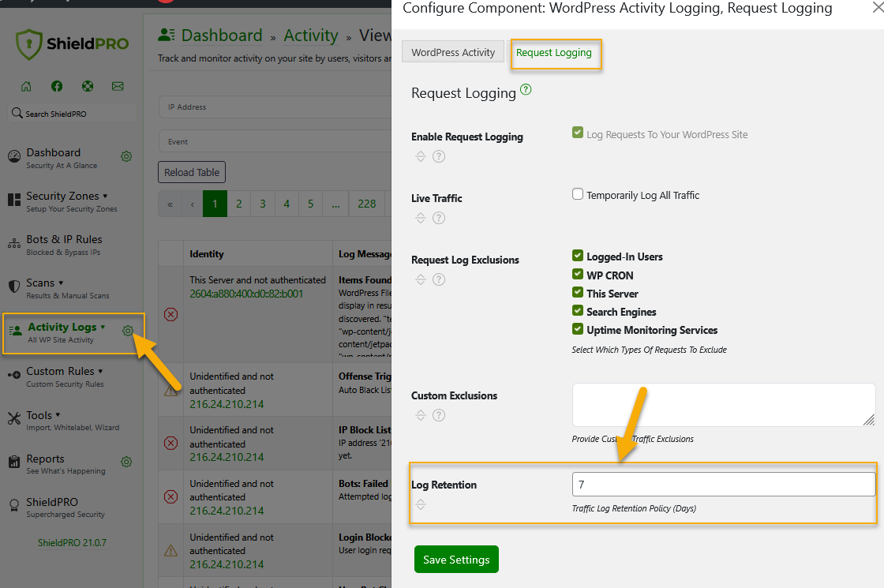Image resolution: width=884 pixels, height=588 pixels.
Task: Jump to first page with double-arrow button
Action: pyautogui.click(x=170, y=204)
